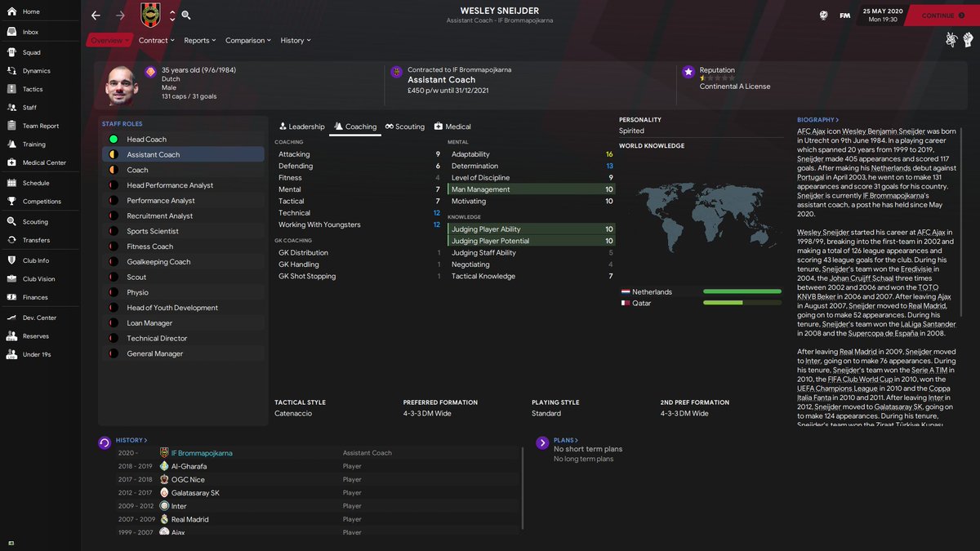Screen dimensions: 980x551
Task: Select the Recruitment Analyst role
Action: (184, 216)
